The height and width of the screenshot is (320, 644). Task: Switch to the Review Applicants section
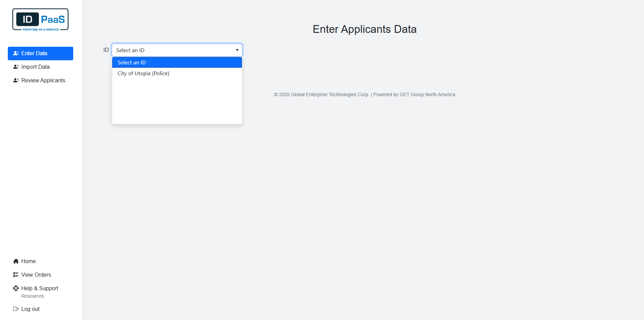43,80
